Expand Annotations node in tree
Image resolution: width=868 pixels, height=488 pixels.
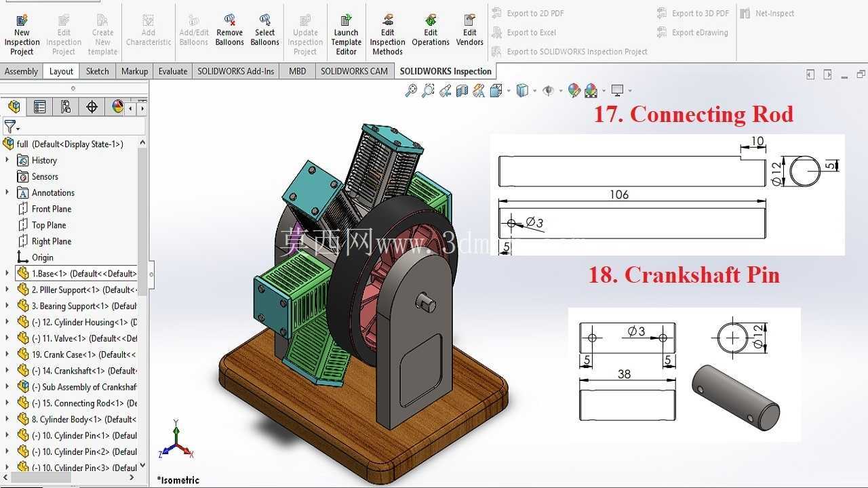point(7,192)
